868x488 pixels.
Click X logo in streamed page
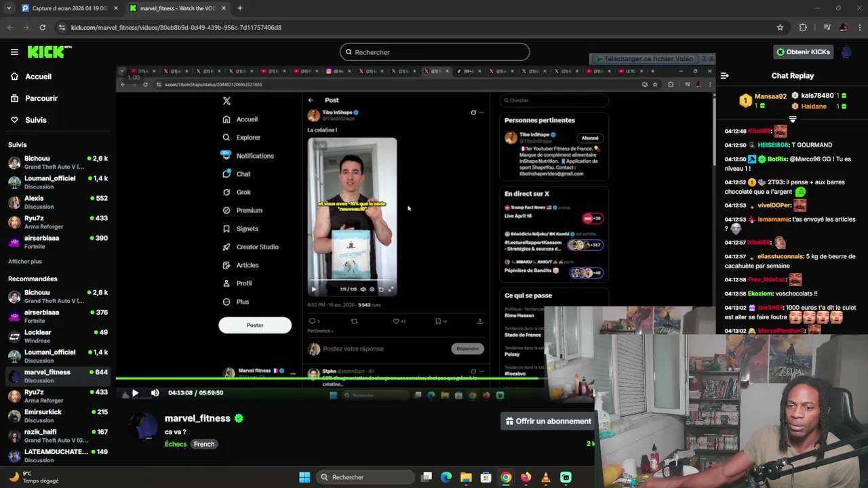click(226, 101)
